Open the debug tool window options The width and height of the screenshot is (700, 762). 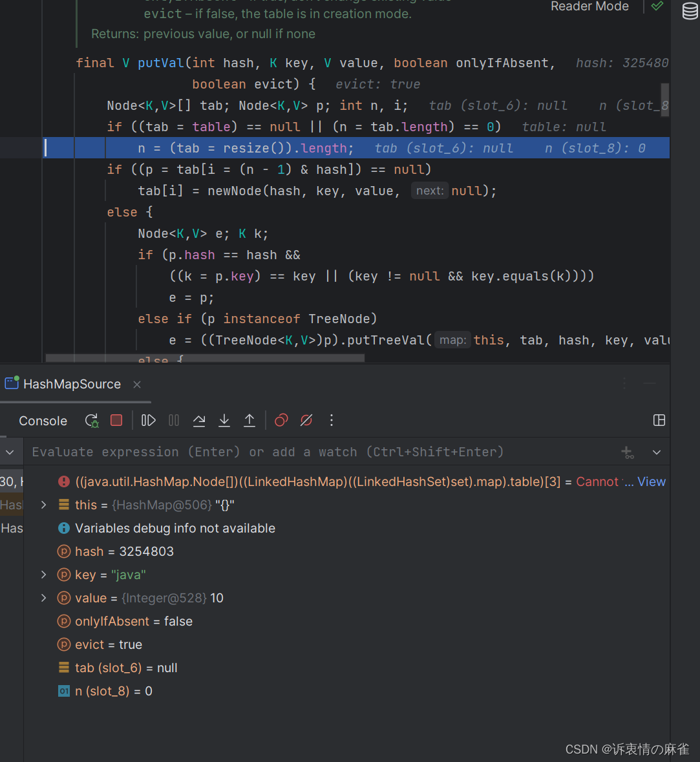click(x=624, y=384)
